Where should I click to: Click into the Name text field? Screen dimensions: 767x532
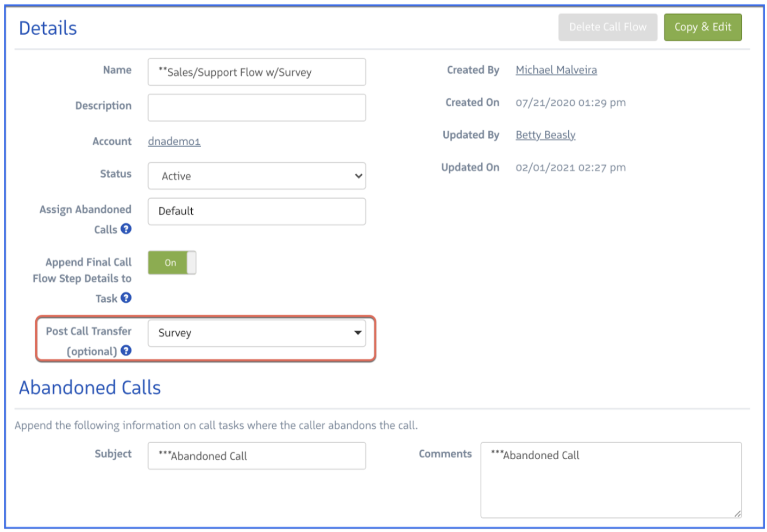pyautogui.click(x=256, y=72)
